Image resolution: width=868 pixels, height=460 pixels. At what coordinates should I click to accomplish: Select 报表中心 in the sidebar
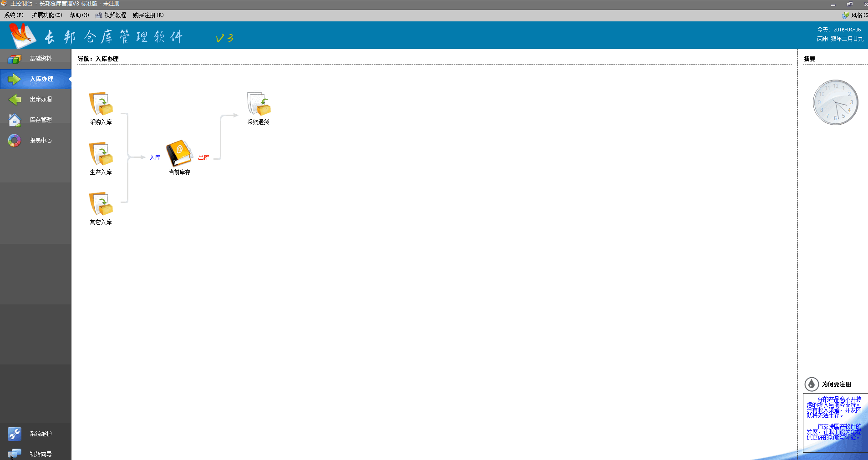coord(36,141)
